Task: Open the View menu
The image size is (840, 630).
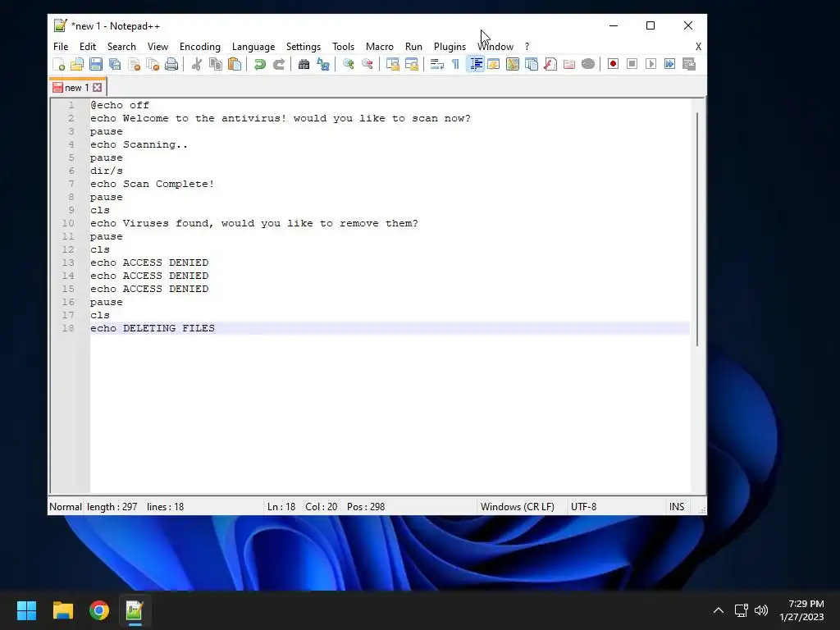Action: (x=157, y=47)
